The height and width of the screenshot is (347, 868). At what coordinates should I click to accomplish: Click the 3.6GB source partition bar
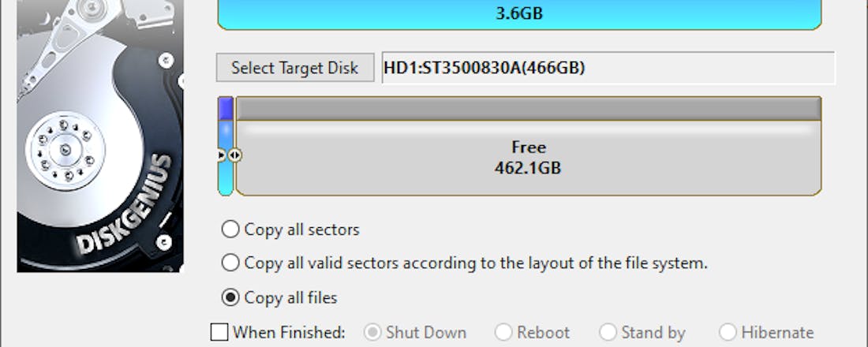coord(519,14)
